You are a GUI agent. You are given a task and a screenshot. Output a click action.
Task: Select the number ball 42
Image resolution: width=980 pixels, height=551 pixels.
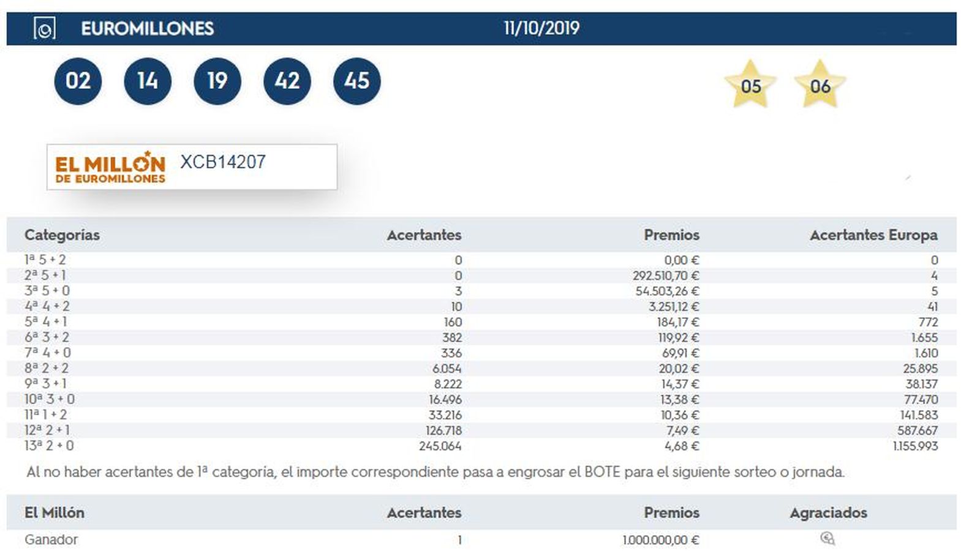point(287,80)
